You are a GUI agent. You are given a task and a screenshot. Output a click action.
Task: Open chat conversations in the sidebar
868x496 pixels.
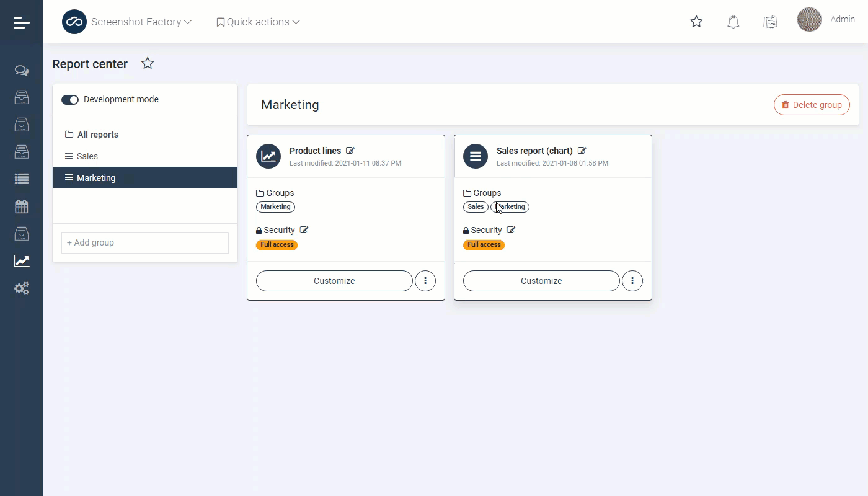pyautogui.click(x=22, y=71)
